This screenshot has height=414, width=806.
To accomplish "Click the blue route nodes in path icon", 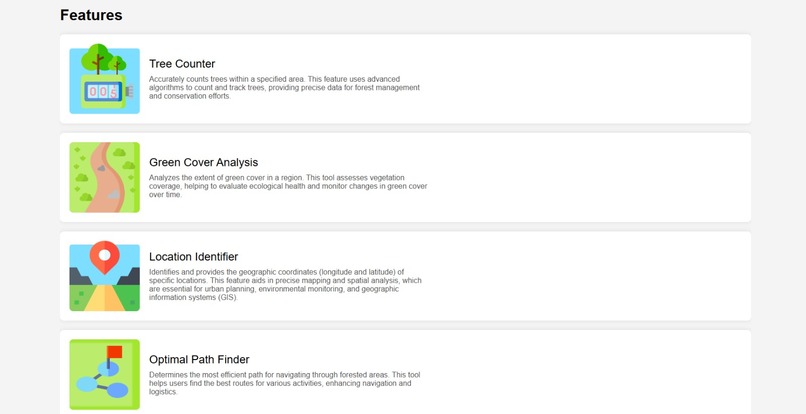I will [x=102, y=383].
